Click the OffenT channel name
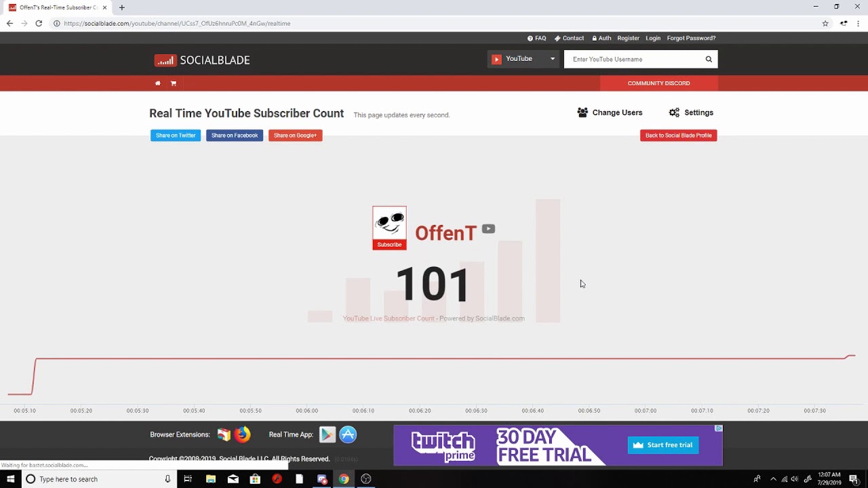Screen dimensions: 868x488 (x=446, y=233)
